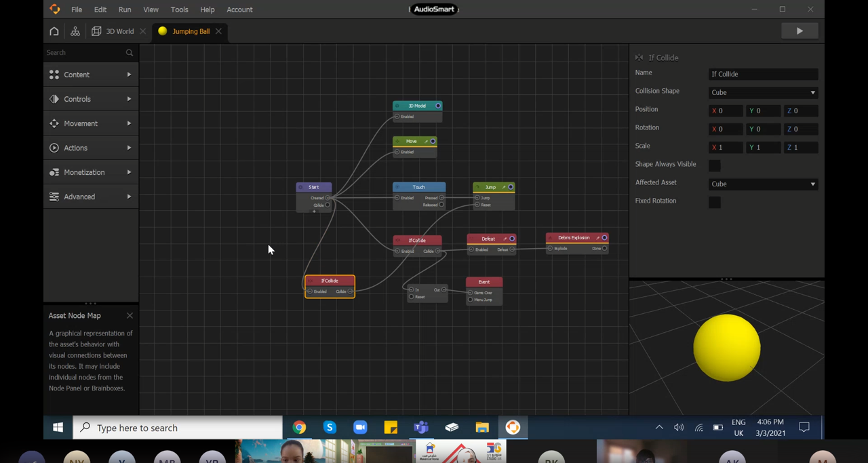Open the notification center
The height and width of the screenshot is (463, 868).
coord(804,428)
